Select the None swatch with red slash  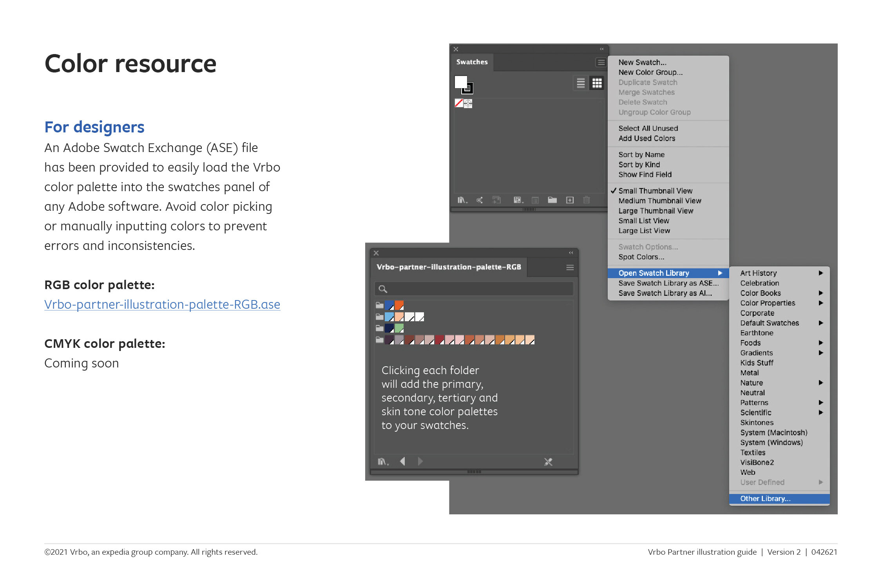click(459, 103)
